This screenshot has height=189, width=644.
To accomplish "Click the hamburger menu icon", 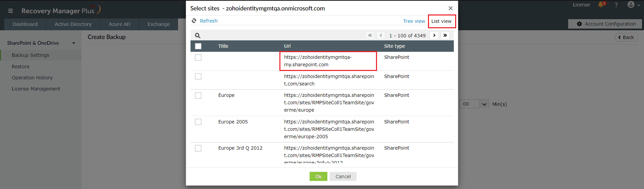I will (10, 11).
